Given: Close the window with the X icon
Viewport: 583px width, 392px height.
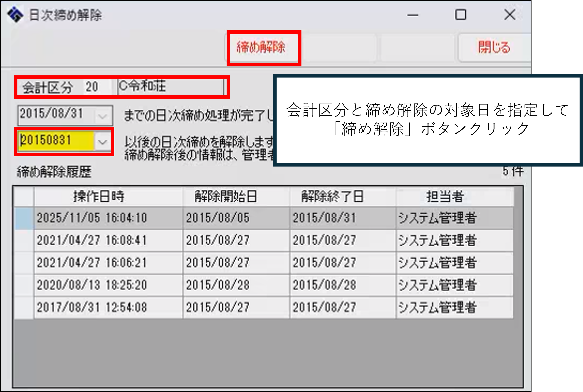Looking at the screenshot, I should (x=509, y=15).
